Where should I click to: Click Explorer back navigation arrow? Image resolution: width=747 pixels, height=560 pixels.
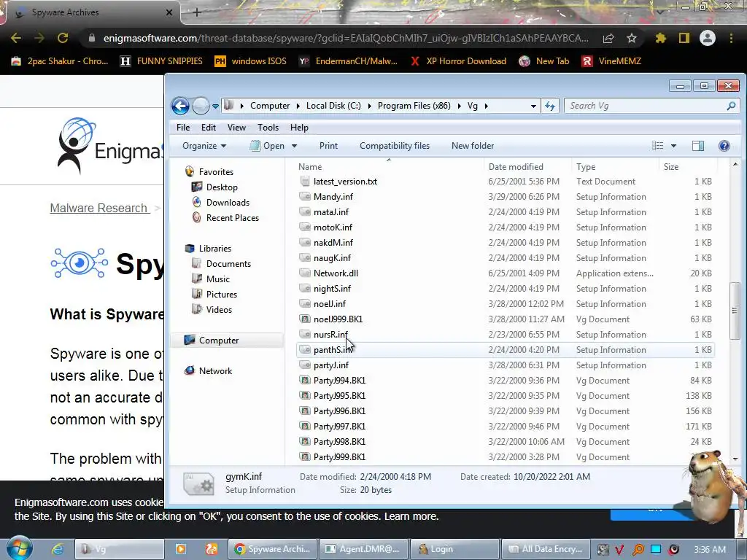(181, 106)
